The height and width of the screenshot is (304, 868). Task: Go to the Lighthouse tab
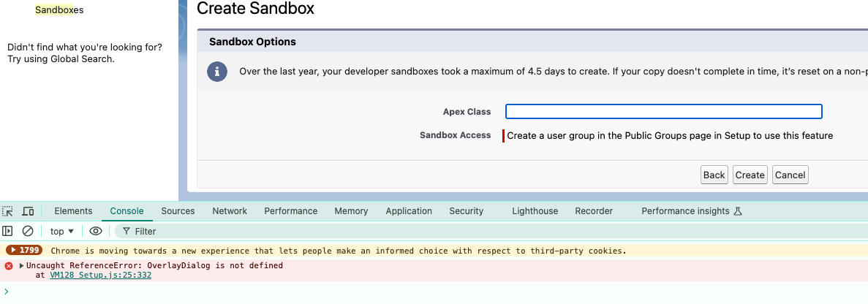click(535, 211)
